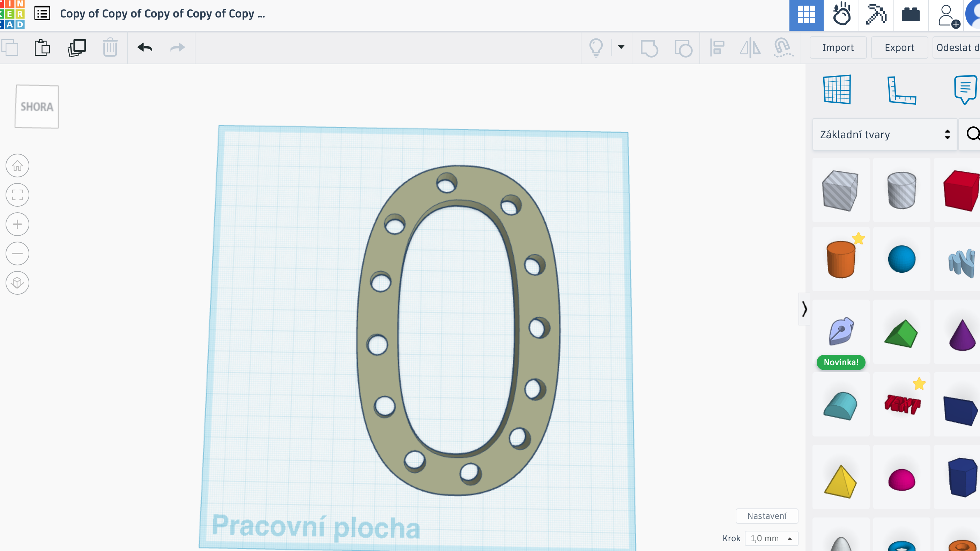Click the Duplicate and repeat icon
Image resolution: width=980 pixels, height=551 pixels.
(x=77, y=47)
